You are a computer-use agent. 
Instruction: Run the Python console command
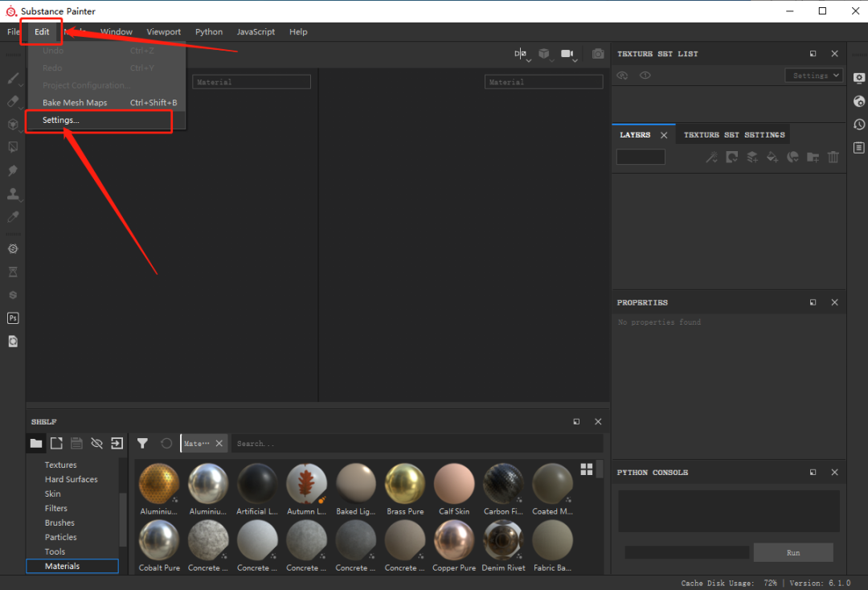(x=793, y=552)
